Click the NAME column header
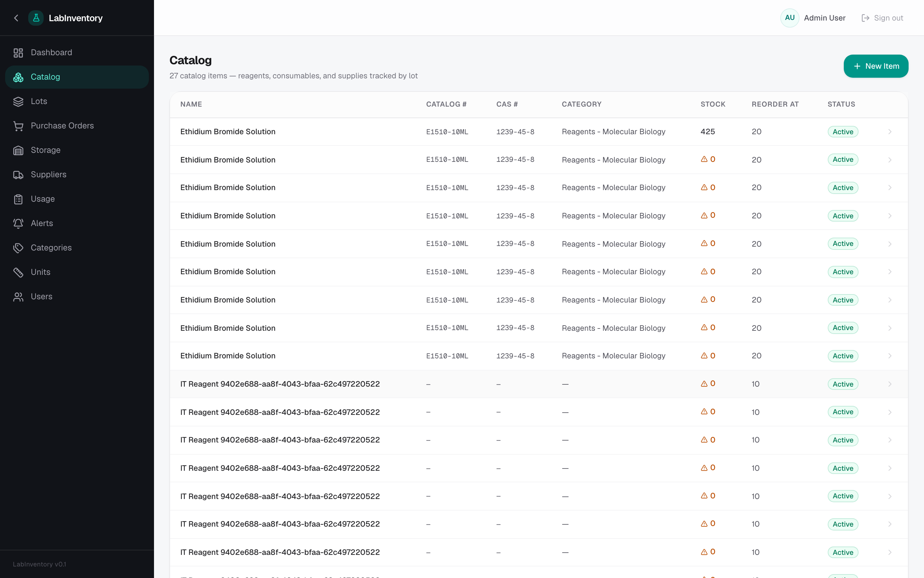This screenshot has width=924, height=578. pyautogui.click(x=191, y=104)
